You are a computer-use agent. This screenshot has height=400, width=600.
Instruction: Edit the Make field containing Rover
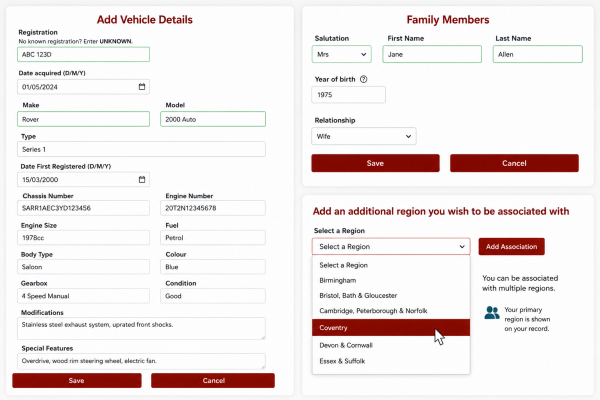83,119
